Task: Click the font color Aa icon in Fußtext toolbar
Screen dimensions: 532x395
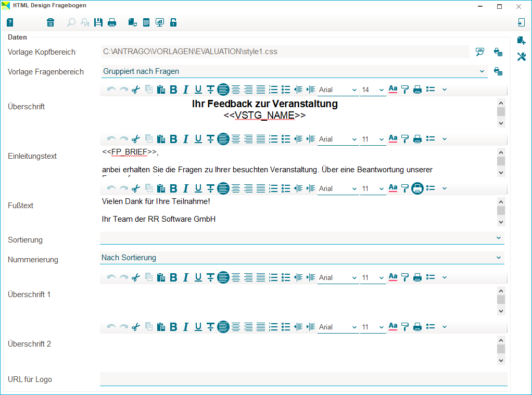Action: pyautogui.click(x=393, y=188)
